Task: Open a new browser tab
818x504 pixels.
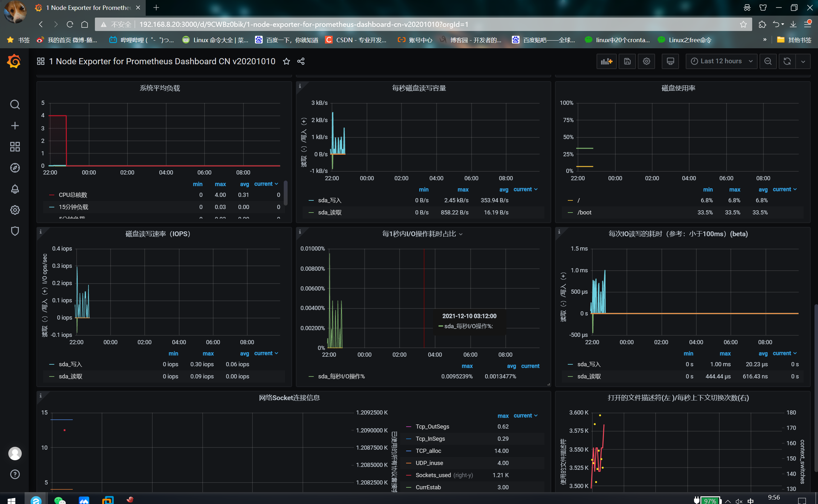Action: (156, 7)
